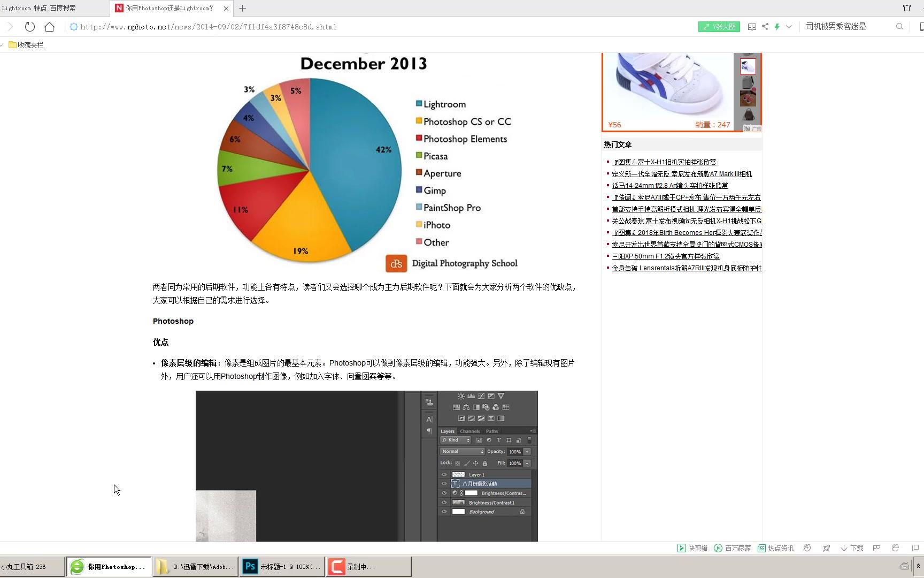Click the Lightroom blue legend swatch
Screen dimensions: 924x578
419,103
